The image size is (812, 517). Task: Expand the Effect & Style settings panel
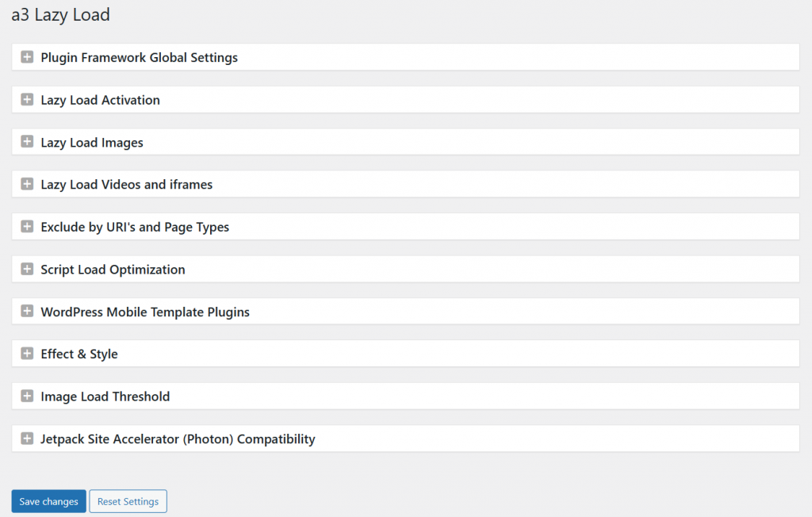pos(79,354)
